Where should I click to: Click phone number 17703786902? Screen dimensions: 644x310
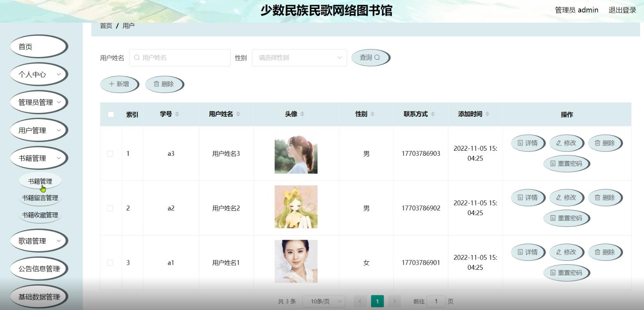421,208
